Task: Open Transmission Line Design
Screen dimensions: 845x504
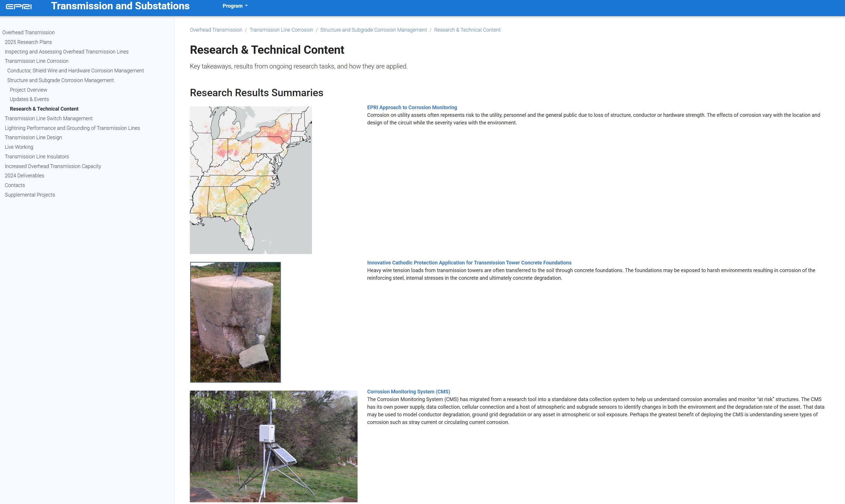Action: click(x=33, y=137)
